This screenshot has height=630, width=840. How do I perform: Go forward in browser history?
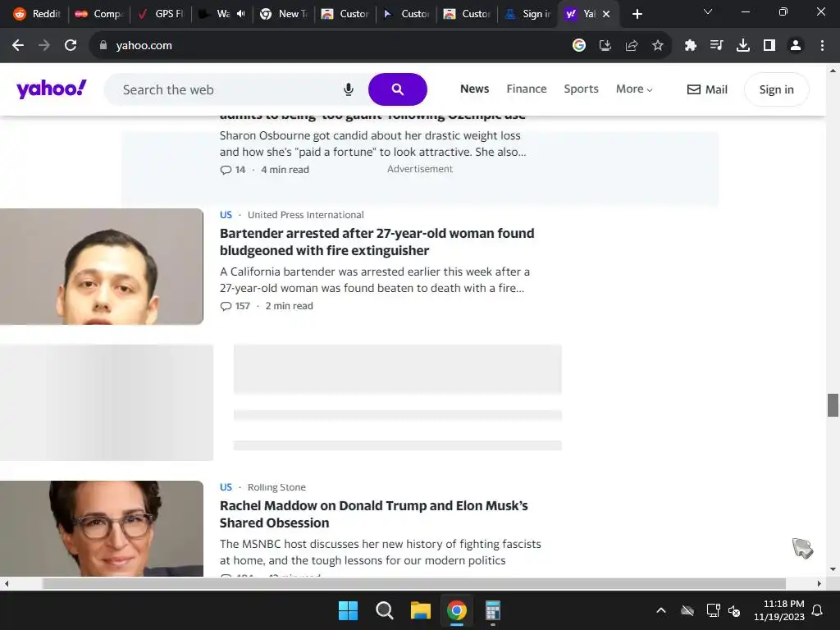pos(44,46)
